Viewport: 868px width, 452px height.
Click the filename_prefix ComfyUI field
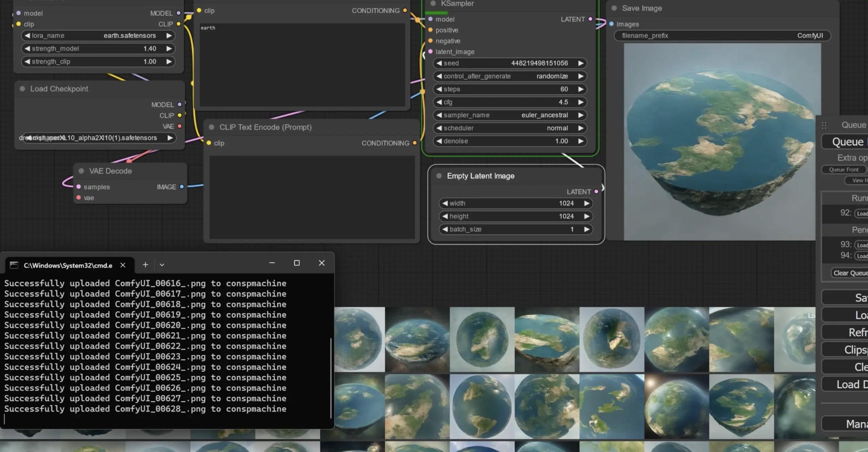click(722, 36)
